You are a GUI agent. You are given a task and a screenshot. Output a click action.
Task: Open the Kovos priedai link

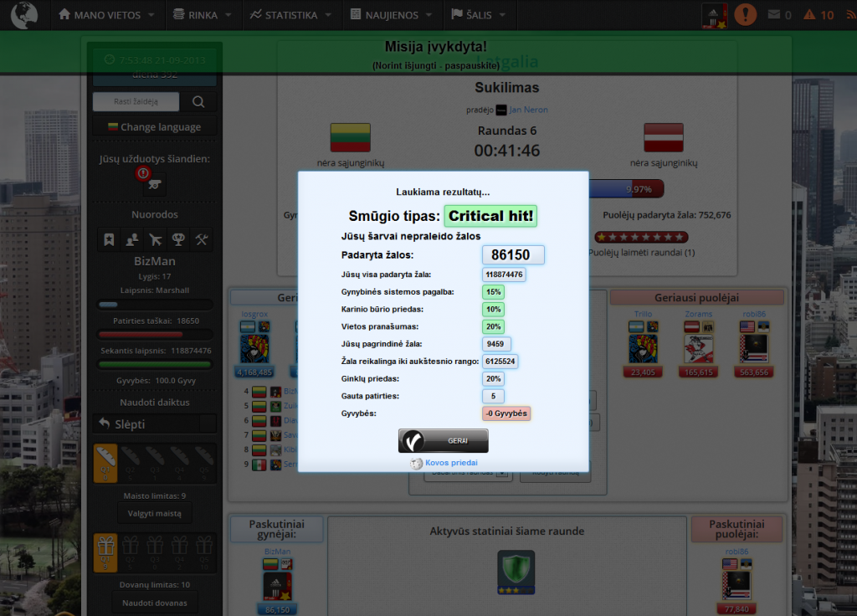tap(451, 463)
